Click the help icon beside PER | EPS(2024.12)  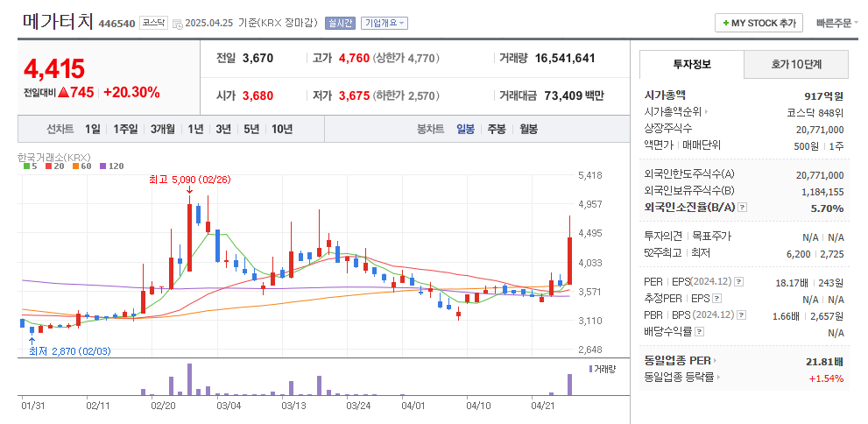tap(739, 282)
